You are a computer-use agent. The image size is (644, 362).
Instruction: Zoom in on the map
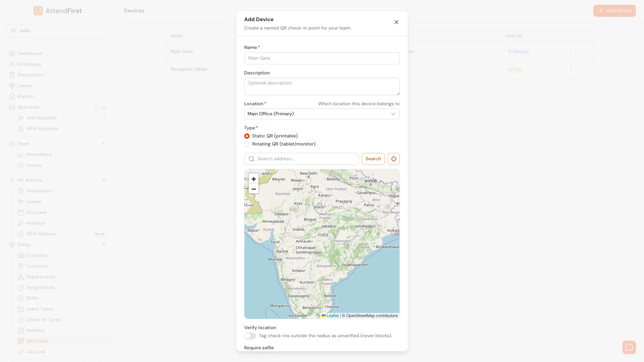coord(254,179)
